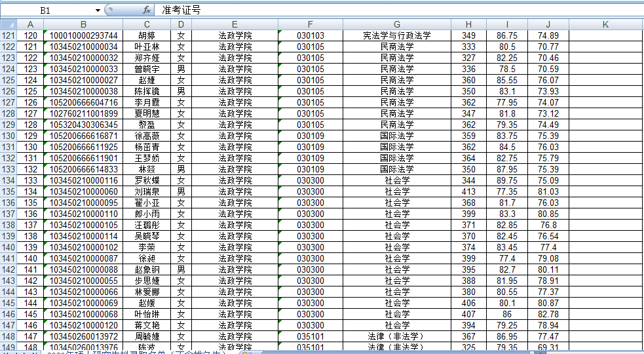
Task: Select row header 146
Action: (x=9, y=314)
